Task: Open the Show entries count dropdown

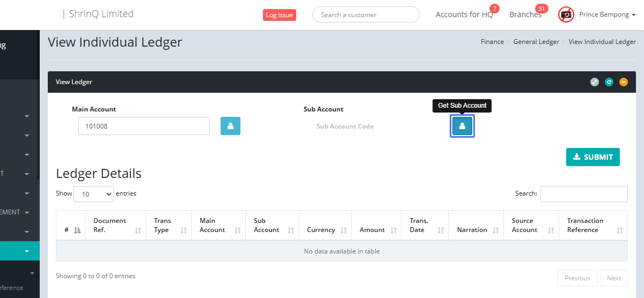Action: (93, 194)
